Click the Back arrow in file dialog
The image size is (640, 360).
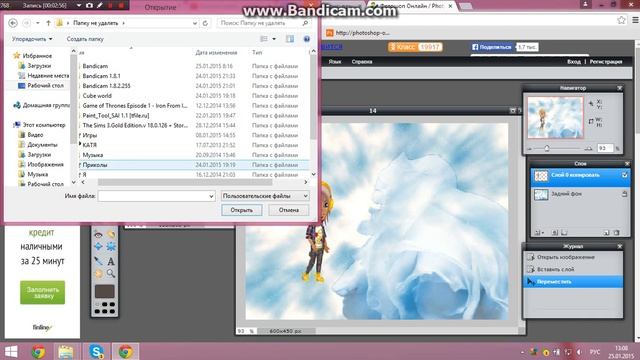[13, 23]
